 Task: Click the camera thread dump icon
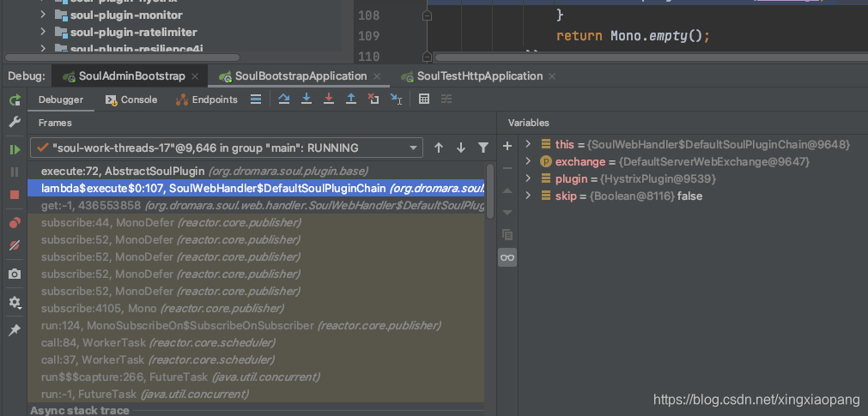coord(15,274)
